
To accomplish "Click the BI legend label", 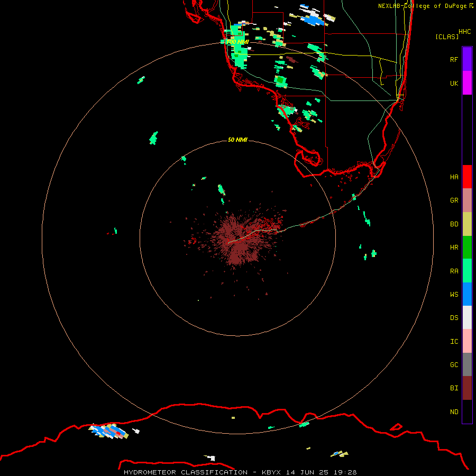I will pyautogui.click(x=454, y=388).
